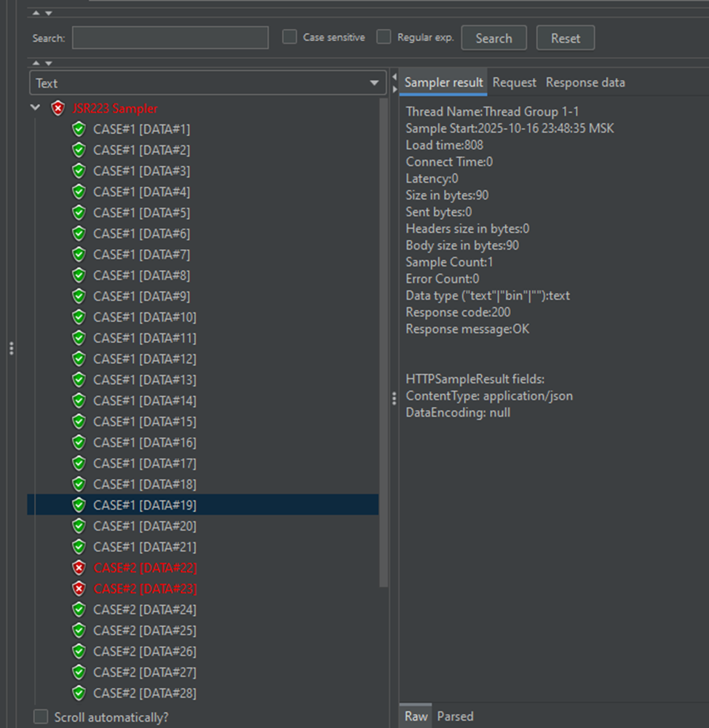
Task: Open the Text renderer dropdown
Action: [207, 83]
